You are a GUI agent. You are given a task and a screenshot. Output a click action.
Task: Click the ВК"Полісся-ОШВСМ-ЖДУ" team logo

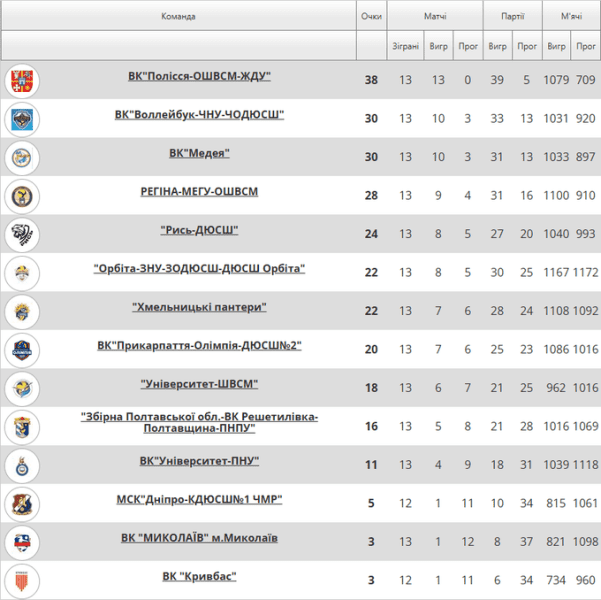(x=21, y=80)
